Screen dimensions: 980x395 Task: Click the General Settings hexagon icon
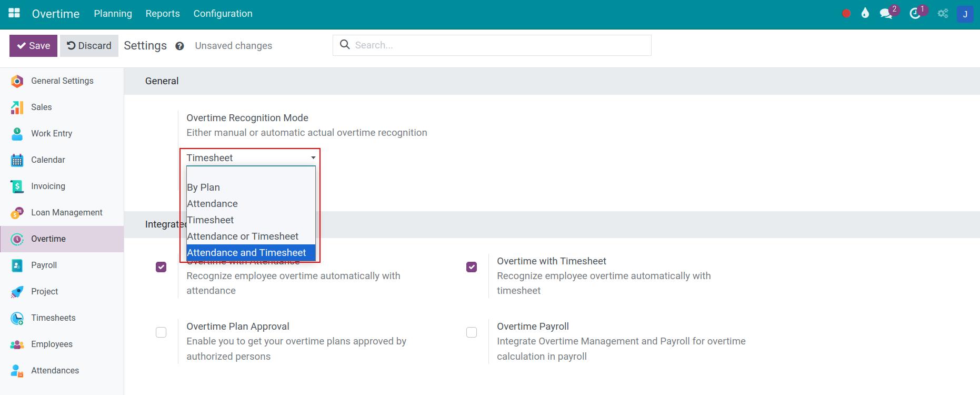(x=17, y=81)
